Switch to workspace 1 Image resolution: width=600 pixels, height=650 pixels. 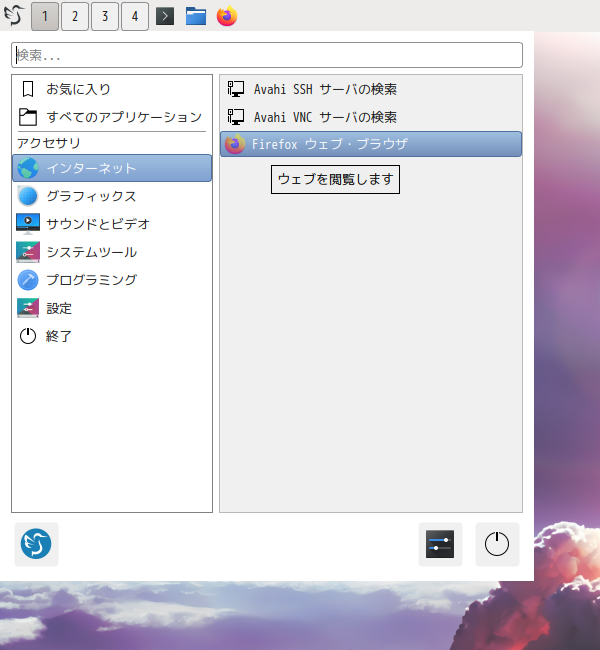click(45, 16)
